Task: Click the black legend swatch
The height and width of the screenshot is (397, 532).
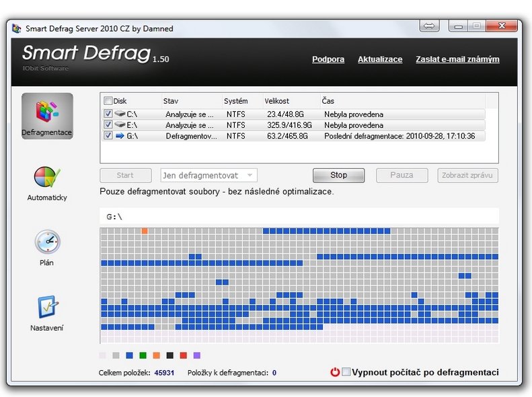Action: (x=169, y=355)
